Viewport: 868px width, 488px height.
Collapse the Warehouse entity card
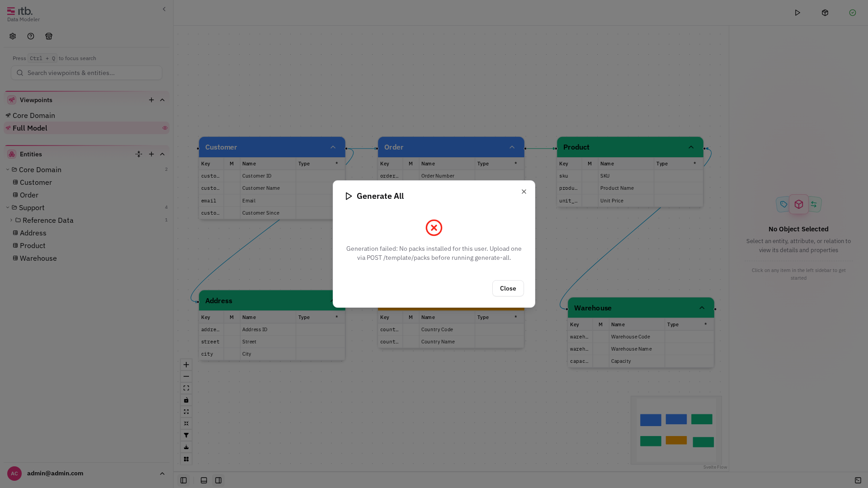[x=702, y=308]
